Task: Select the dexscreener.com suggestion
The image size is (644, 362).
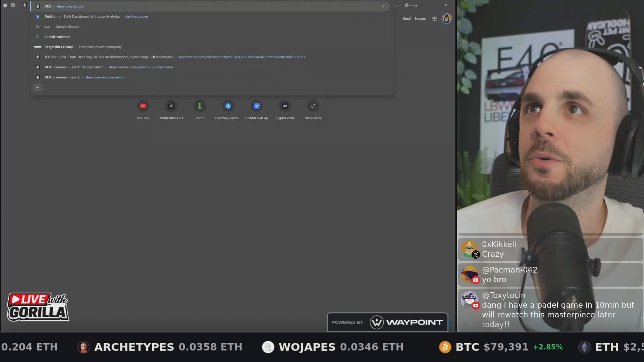Action: 210,6
